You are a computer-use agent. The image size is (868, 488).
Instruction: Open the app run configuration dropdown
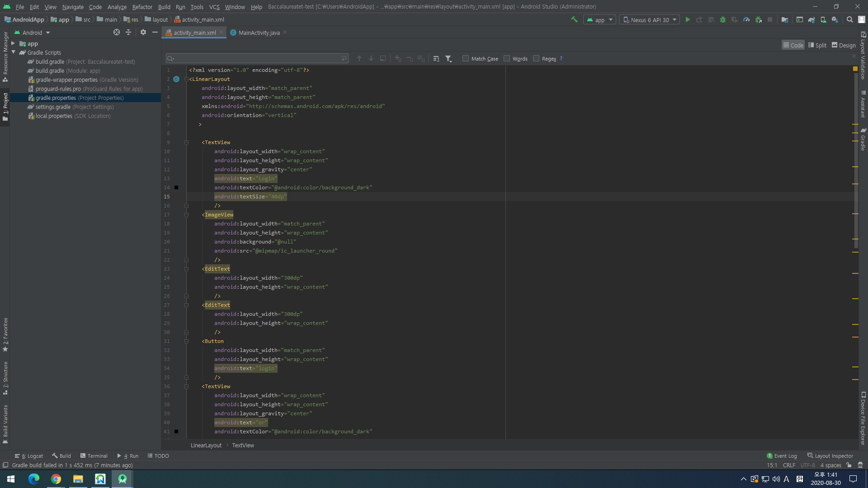[600, 20]
